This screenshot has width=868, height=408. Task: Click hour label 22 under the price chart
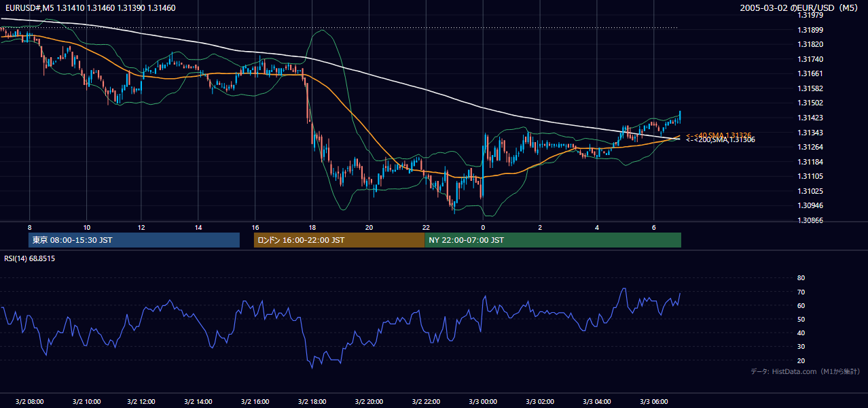coord(426,227)
